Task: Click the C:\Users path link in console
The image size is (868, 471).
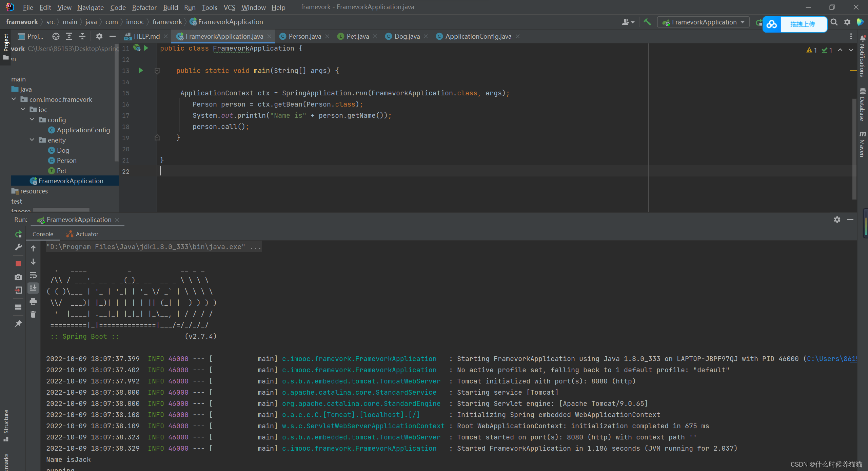Action: coord(831,359)
